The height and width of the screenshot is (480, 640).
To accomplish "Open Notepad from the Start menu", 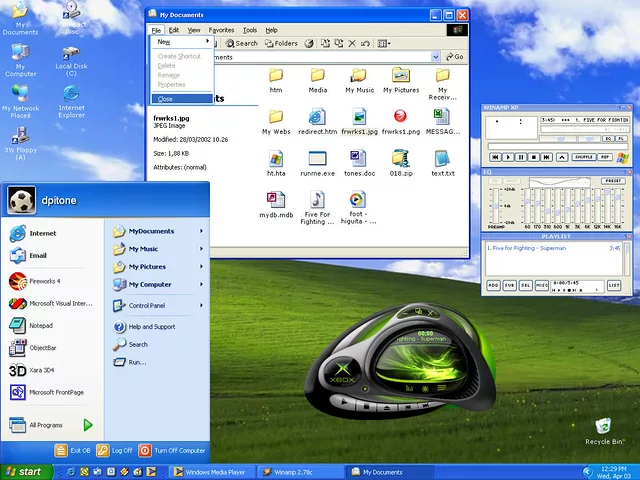I will click(31, 326).
